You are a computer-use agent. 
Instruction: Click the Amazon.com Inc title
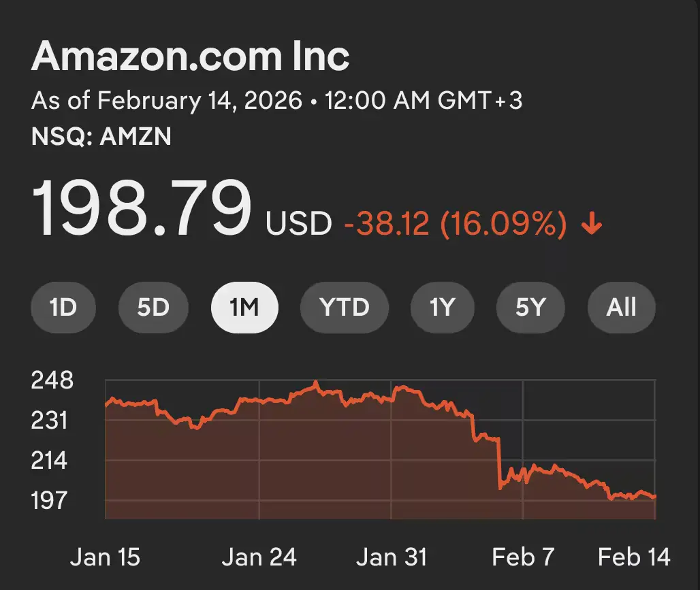click(190, 57)
